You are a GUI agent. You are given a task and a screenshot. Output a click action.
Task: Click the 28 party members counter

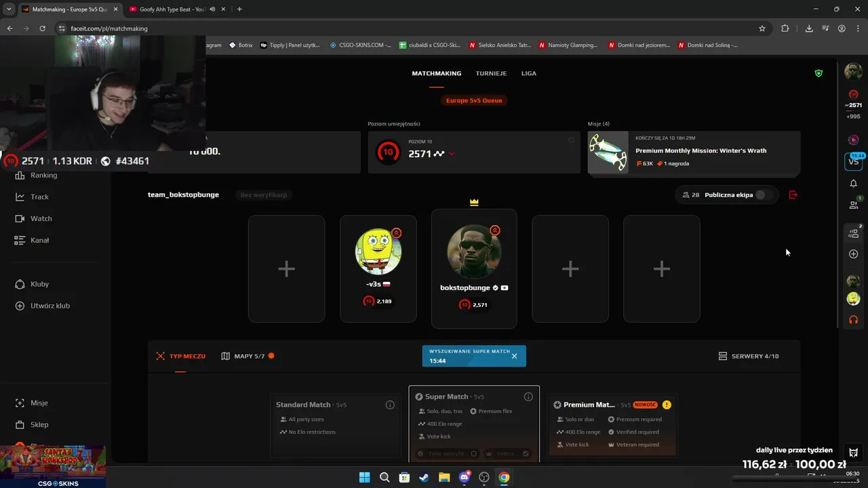coord(691,195)
